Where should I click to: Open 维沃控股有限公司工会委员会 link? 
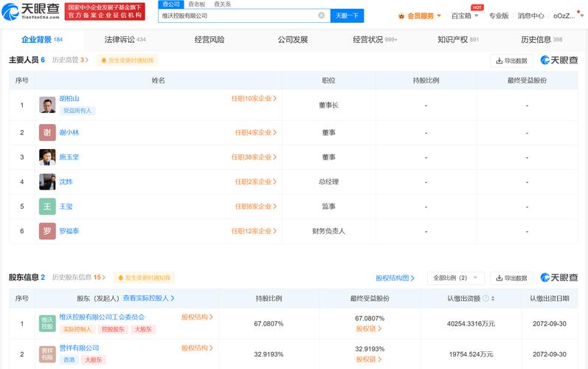pyautogui.click(x=102, y=317)
